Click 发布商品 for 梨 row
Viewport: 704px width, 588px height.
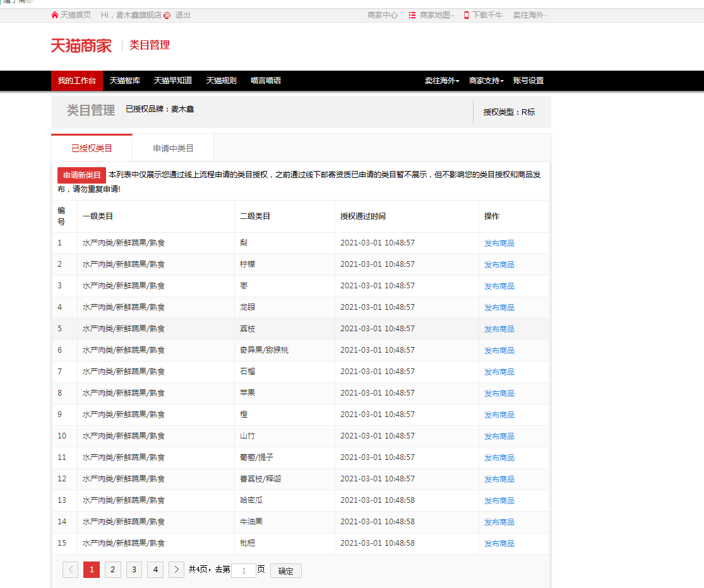coord(499,243)
